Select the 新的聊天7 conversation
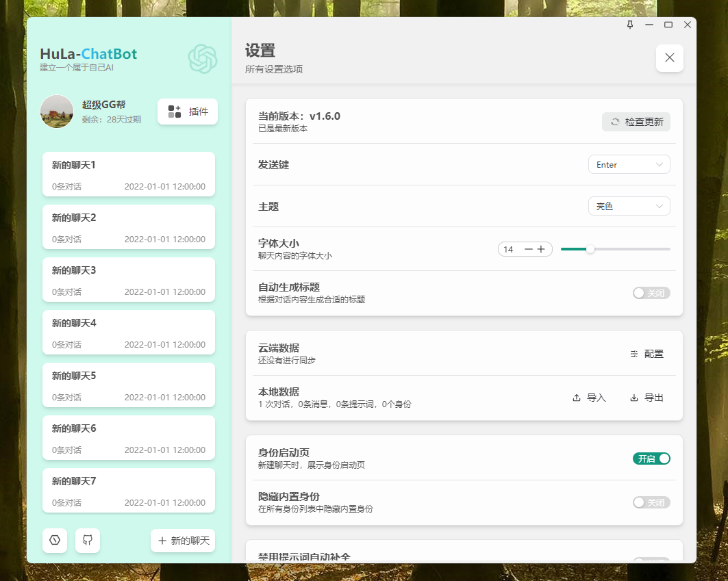The image size is (728, 581). point(128,491)
